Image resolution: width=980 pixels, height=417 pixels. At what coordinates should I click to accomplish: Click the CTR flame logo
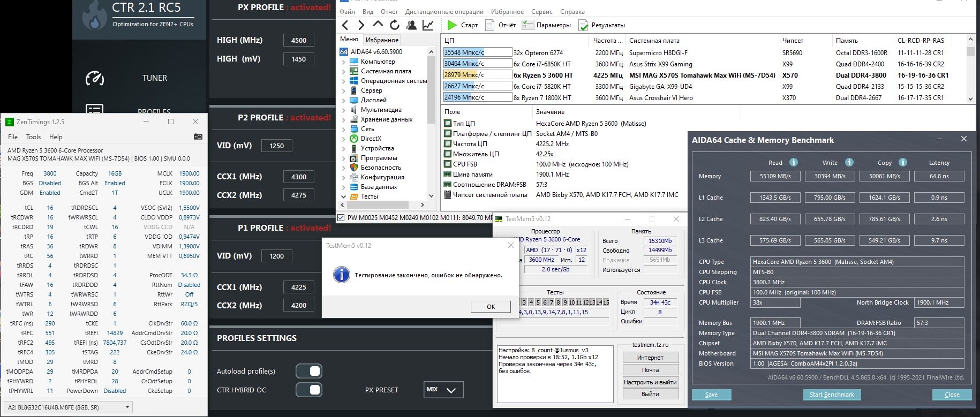point(95,16)
